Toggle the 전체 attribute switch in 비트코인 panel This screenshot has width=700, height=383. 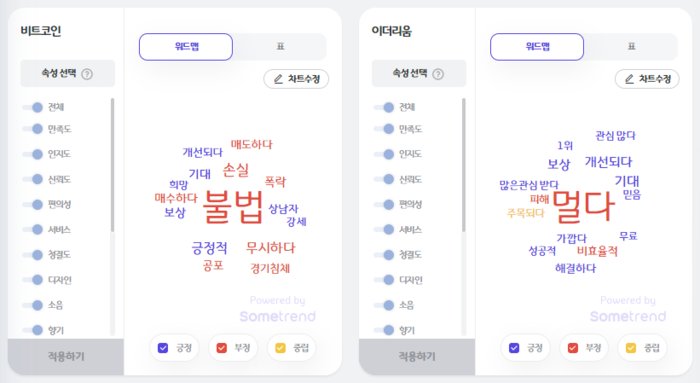tap(33, 107)
